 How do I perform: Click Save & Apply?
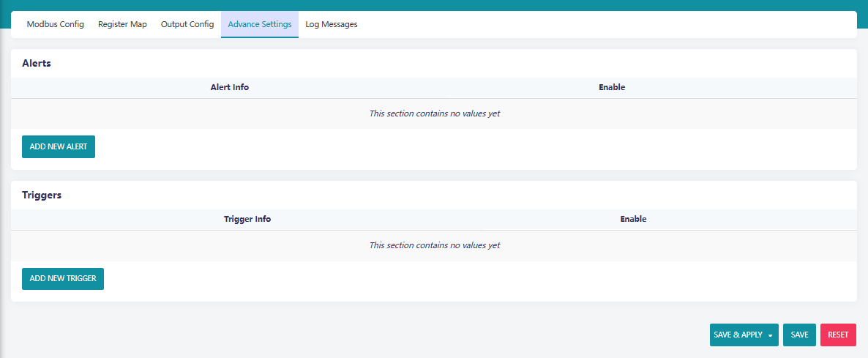(738, 335)
